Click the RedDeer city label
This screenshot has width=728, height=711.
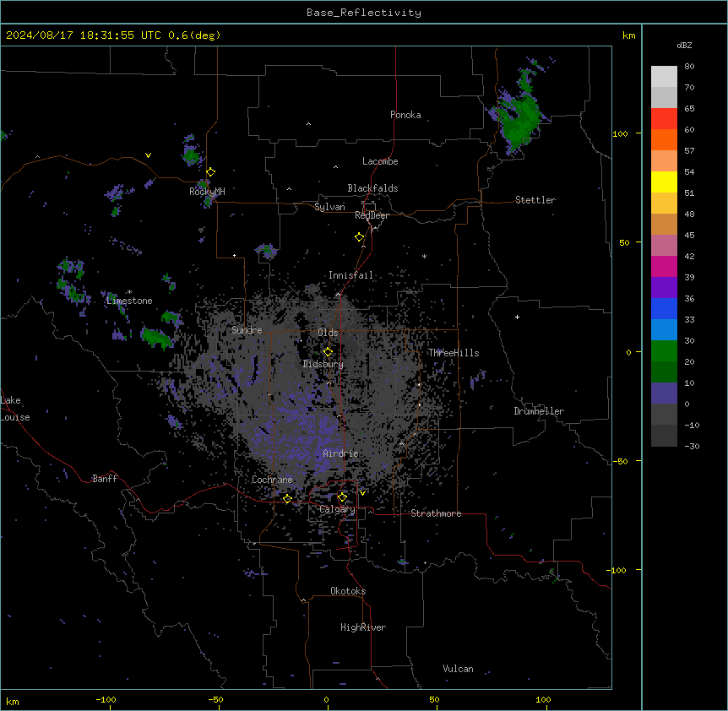pyautogui.click(x=372, y=215)
